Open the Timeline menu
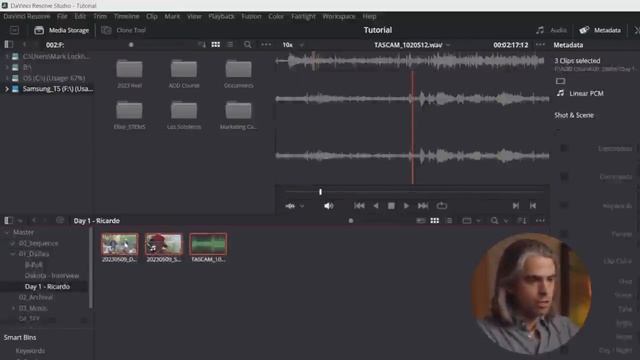This screenshot has width=640, height=360. click(x=127, y=16)
